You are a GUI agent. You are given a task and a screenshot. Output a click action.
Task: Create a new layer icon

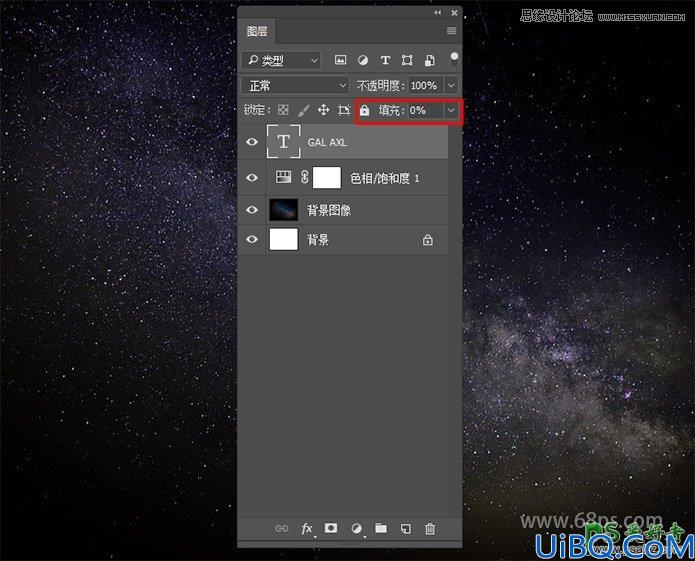(x=405, y=528)
